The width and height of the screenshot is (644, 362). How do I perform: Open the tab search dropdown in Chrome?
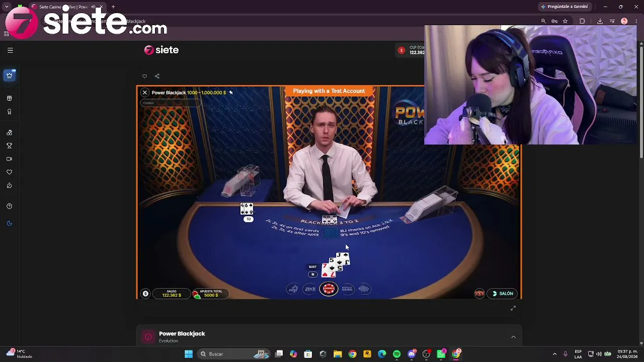[7, 7]
